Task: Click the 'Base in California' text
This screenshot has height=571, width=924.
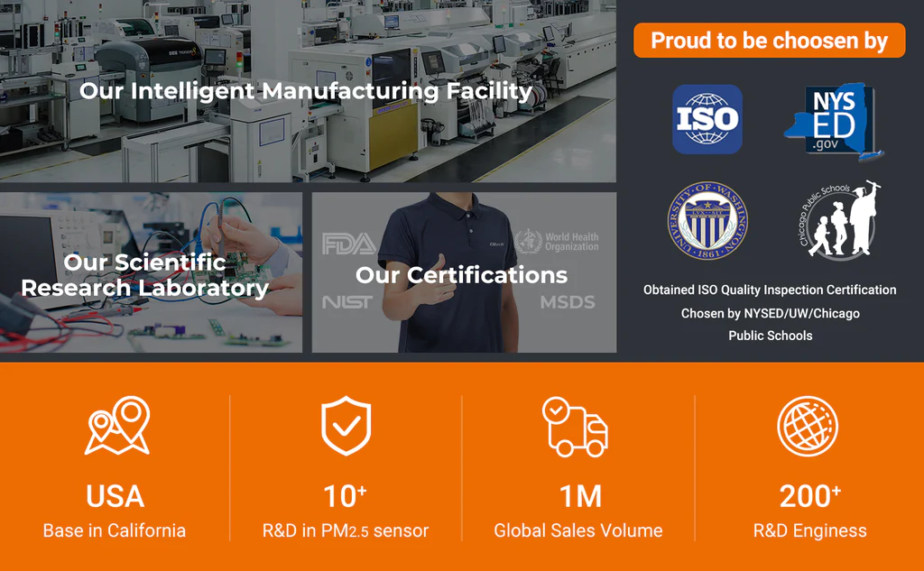Action: [115, 530]
